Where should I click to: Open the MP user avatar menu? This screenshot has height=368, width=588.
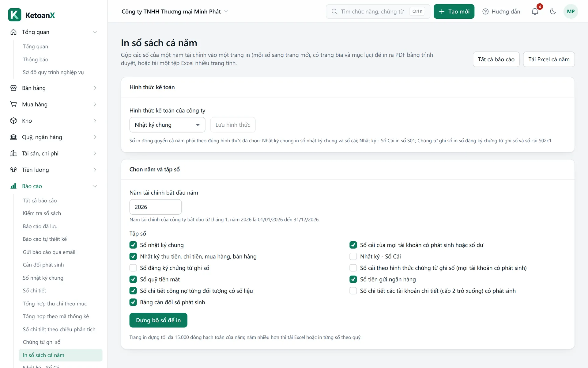pyautogui.click(x=571, y=11)
